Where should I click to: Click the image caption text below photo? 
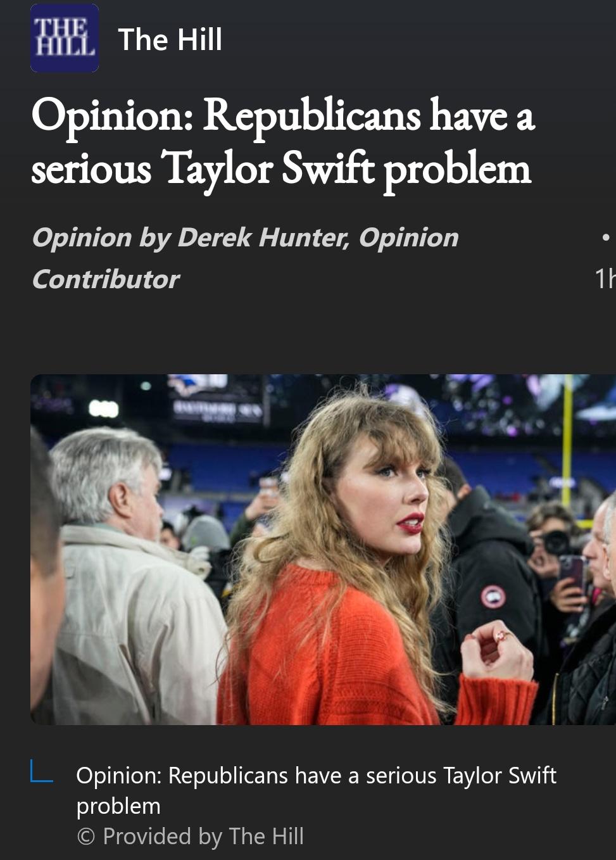pos(316,790)
